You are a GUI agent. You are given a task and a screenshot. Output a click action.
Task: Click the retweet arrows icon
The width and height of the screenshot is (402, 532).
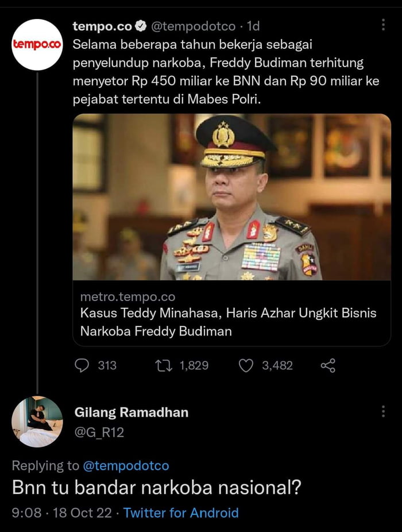tap(164, 365)
